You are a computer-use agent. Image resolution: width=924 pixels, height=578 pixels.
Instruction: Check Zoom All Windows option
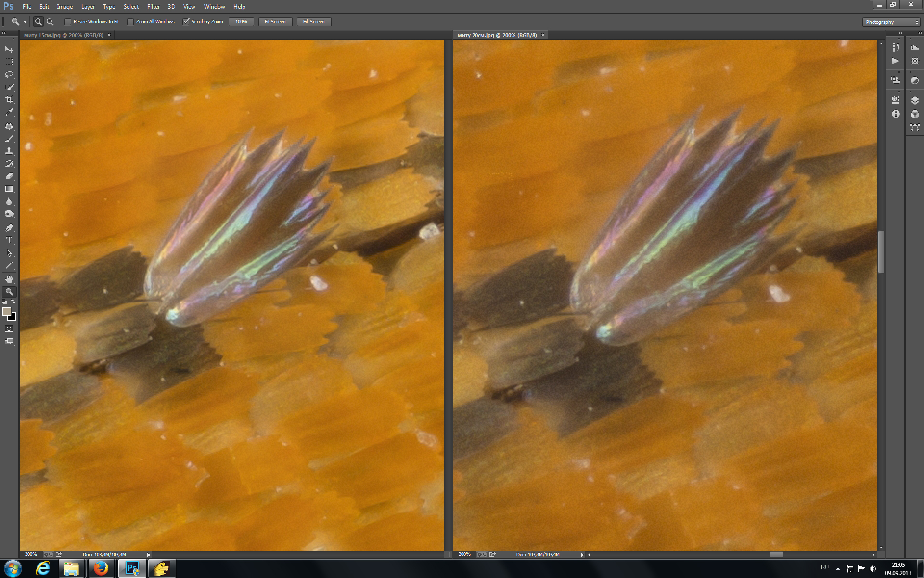tap(130, 22)
